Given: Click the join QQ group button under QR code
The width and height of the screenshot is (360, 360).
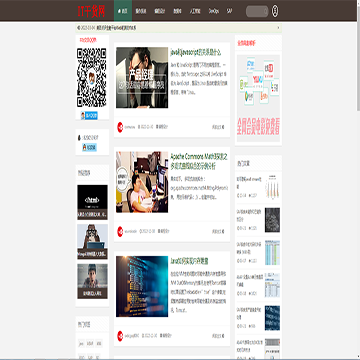Looking at the screenshot, I should [89, 115].
